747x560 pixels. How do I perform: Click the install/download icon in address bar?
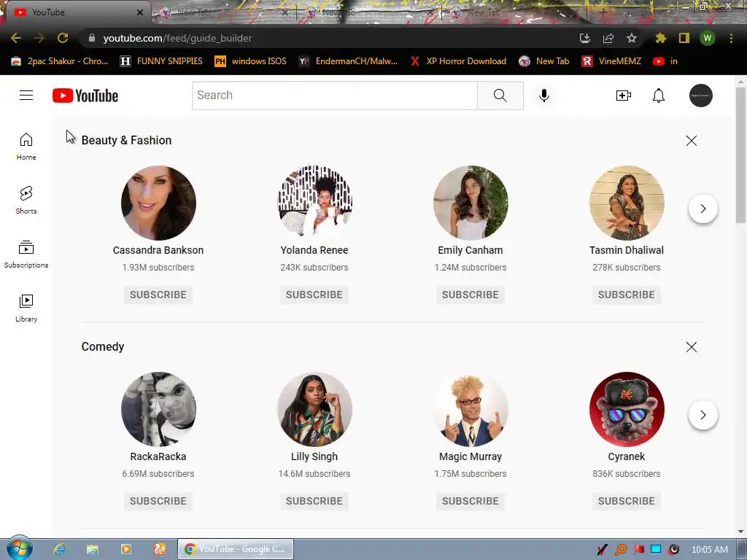(x=585, y=38)
